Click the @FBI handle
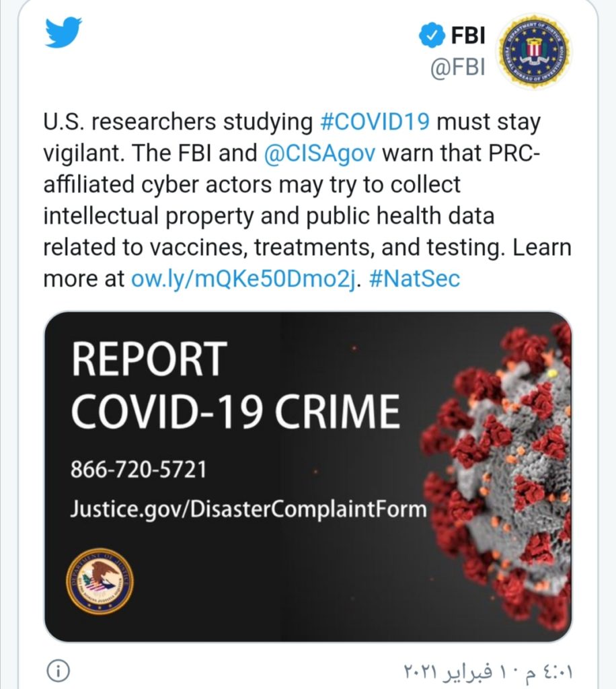The width and height of the screenshot is (616, 689). [457, 69]
